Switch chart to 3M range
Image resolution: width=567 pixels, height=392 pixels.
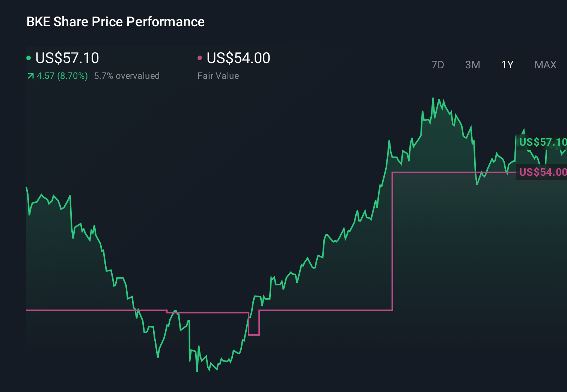pos(472,65)
